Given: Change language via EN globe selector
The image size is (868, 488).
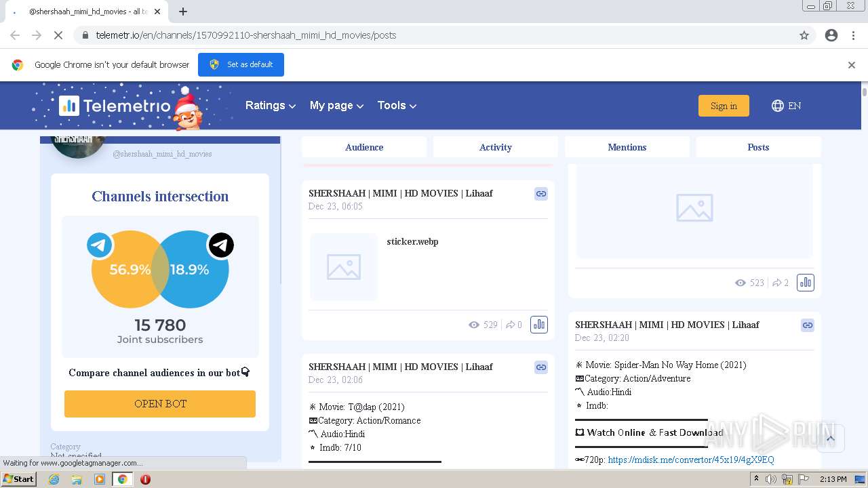Looking at the screenshot, I should pyautogui.click(x=786, y=106).
